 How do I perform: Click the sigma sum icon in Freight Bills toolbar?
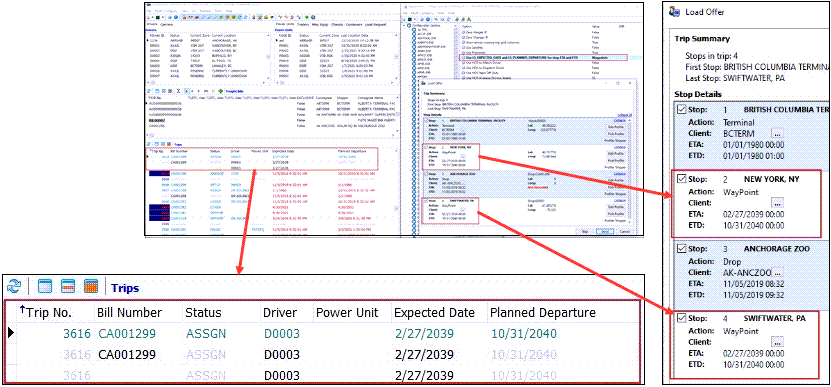[179, 91]
